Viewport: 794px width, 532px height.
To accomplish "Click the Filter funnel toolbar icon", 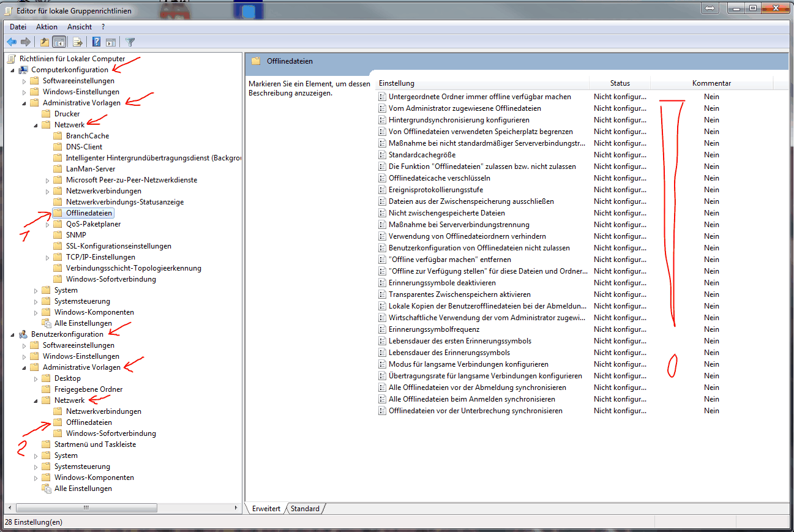I will (130, 42).
